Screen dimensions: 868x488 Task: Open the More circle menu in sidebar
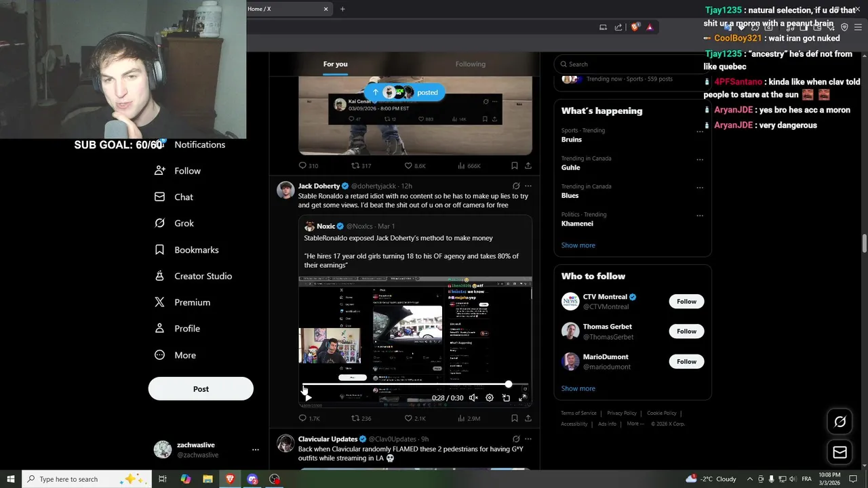tap(159, 355)
